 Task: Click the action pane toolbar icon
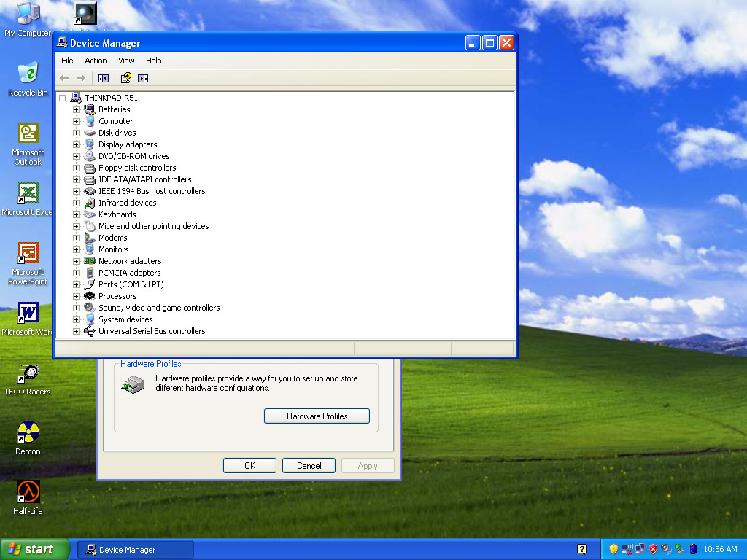tap(143, 78)
